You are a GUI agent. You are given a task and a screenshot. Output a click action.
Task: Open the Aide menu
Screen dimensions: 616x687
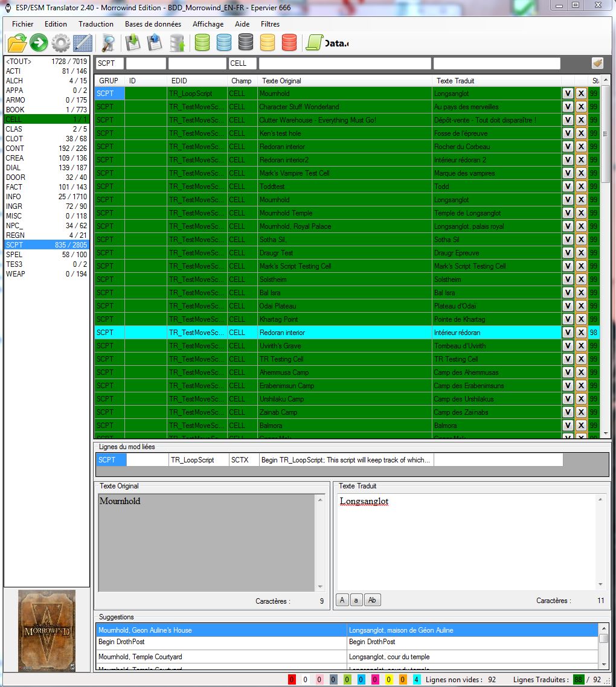[242, 24]
